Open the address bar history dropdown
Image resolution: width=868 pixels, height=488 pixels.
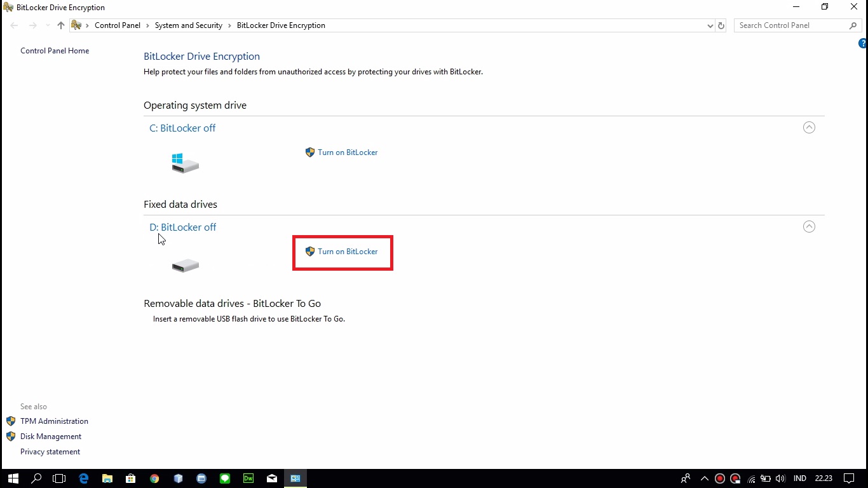pyautogui.click(x=710, y=25)
